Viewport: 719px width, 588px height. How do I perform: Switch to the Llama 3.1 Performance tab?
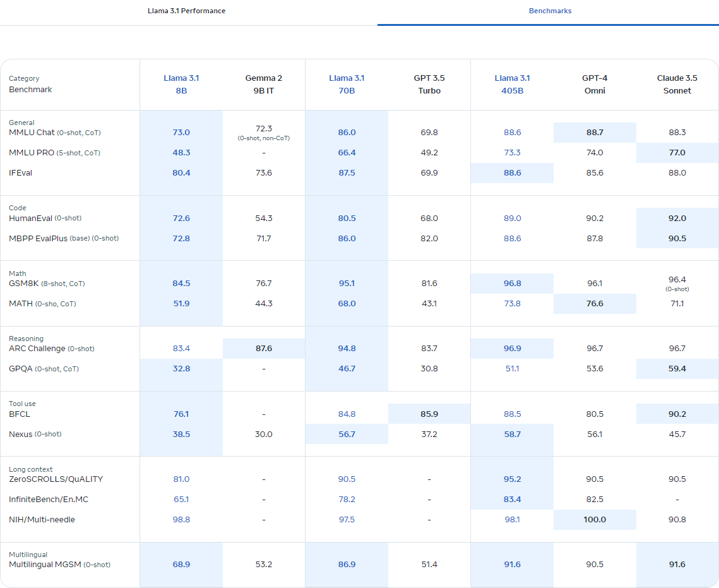coord(186,11)
